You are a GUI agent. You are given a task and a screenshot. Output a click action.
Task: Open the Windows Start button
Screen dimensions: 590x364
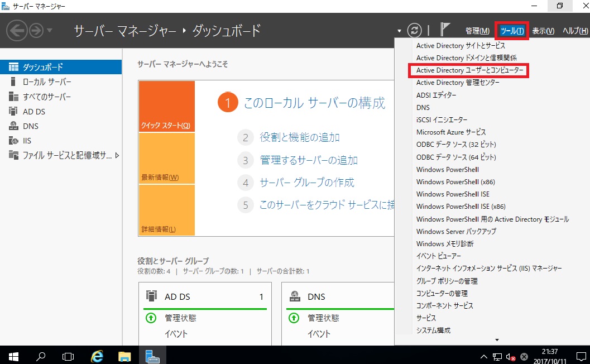[x=13, y=356]
